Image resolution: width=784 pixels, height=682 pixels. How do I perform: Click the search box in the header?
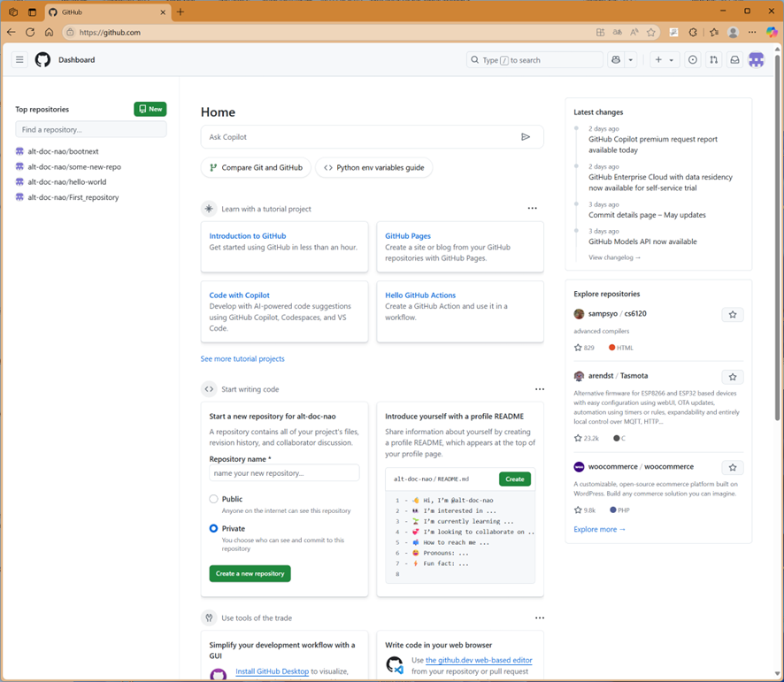[534, 60]
